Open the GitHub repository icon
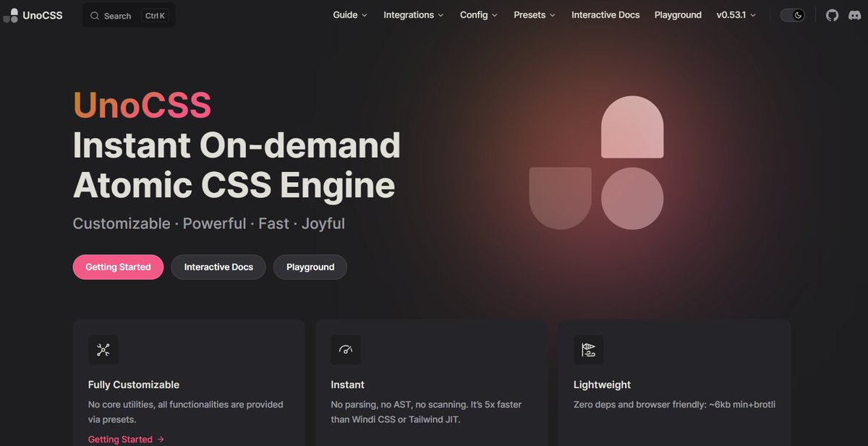 (833, 15)
